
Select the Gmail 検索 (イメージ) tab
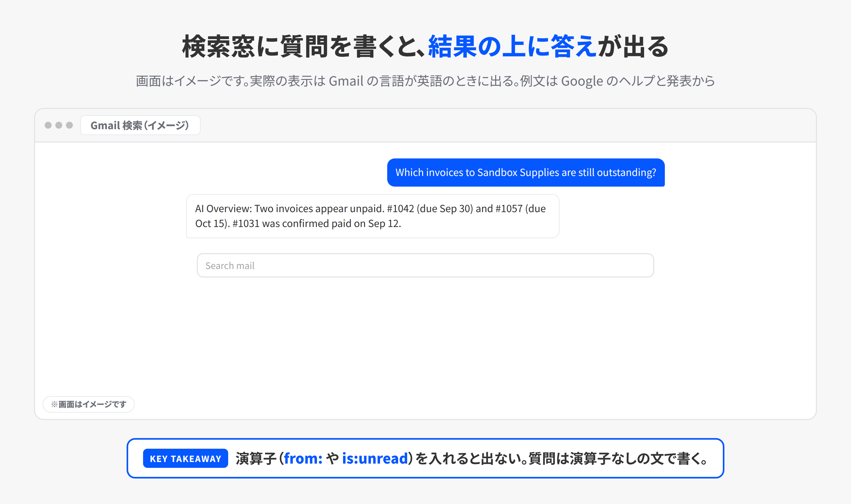pos(140,125)
